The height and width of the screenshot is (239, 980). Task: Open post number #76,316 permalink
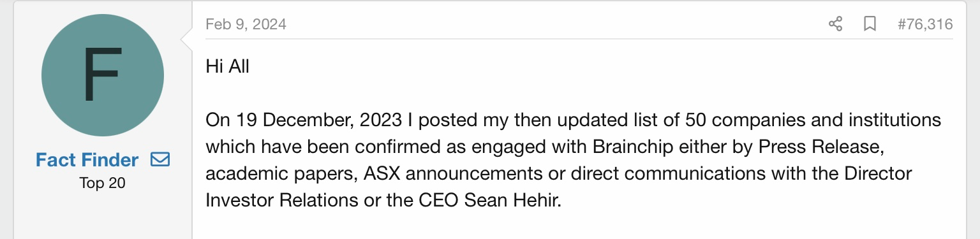925,24
